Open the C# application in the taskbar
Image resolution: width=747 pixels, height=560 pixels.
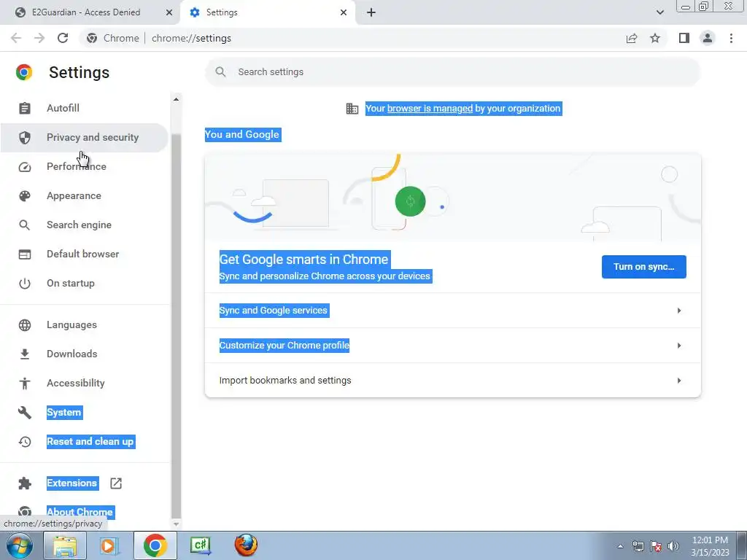tap(200, 545)
